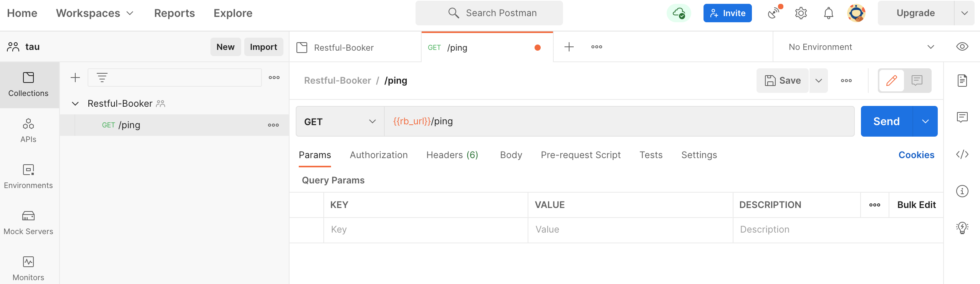Screen dimensions: 980x284
Task: Collapse the Restful-Booker collection
Action: pyautogui.click(x=75, y=104)
